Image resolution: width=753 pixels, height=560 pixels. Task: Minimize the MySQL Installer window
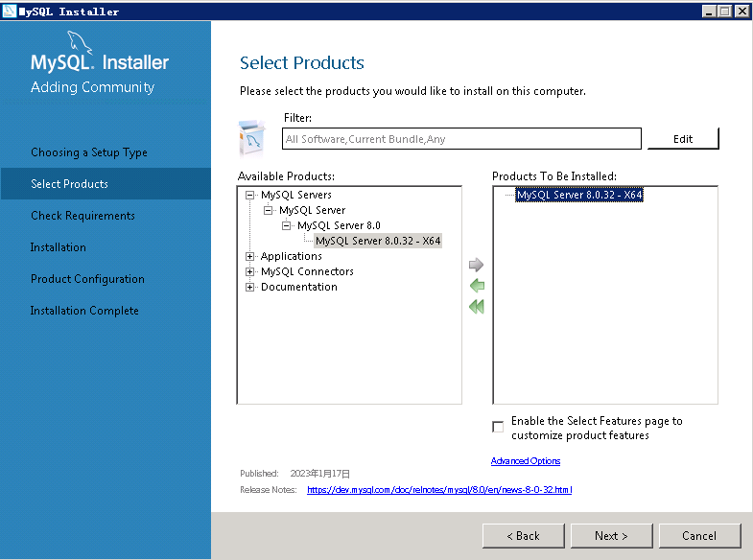tap(708, 12)
